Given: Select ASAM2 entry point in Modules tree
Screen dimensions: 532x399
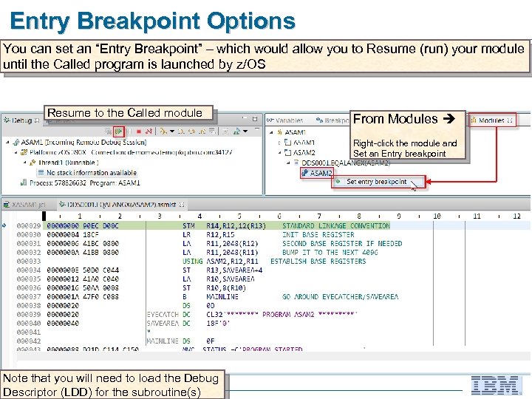Looking at the screenshot, I should pyautogui.click(x=317, y=173).
